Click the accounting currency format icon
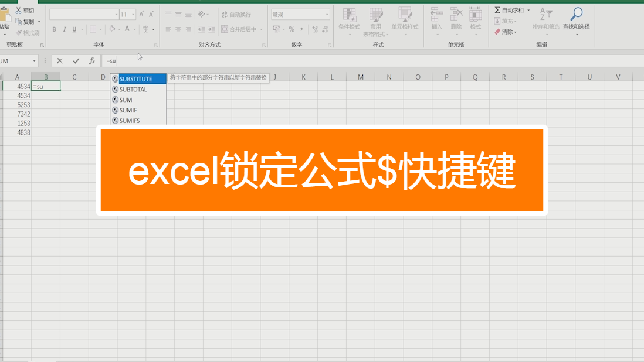 (x=276, y=29)
